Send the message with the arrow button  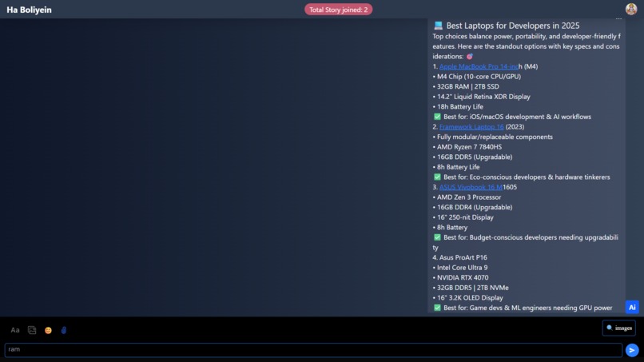point(632,350)
